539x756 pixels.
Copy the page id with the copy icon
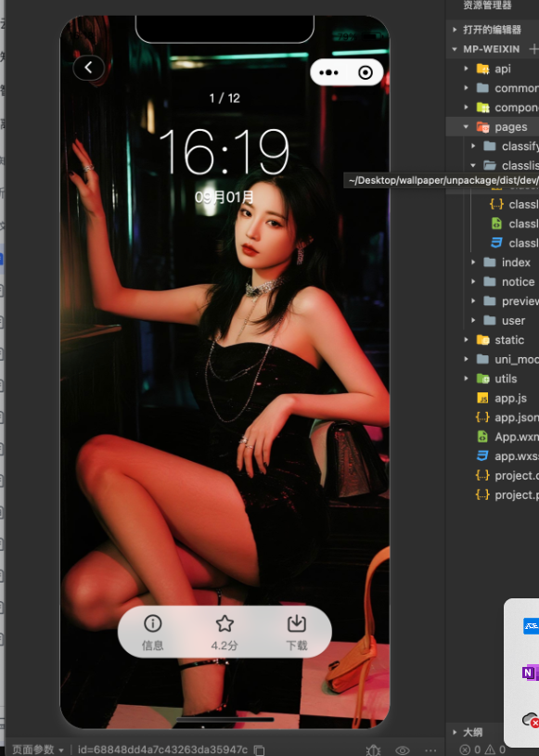[x=260, y=750]
